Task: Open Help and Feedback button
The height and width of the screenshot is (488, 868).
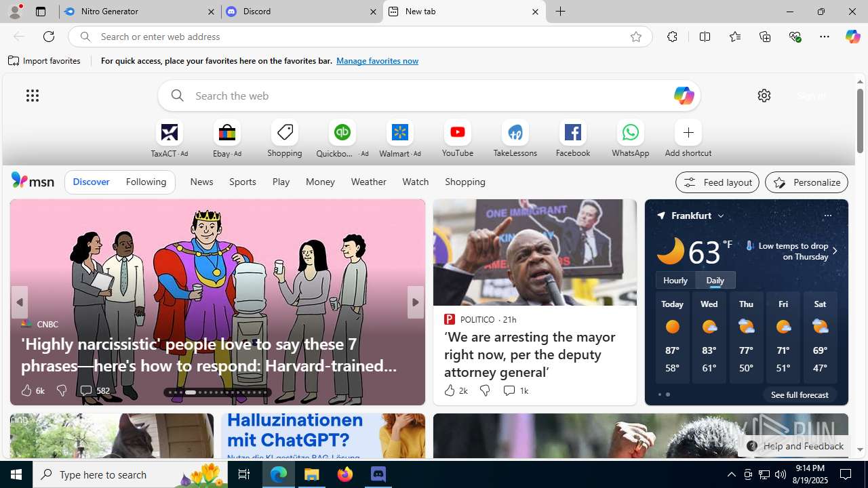Action: [x=795, y=446]
